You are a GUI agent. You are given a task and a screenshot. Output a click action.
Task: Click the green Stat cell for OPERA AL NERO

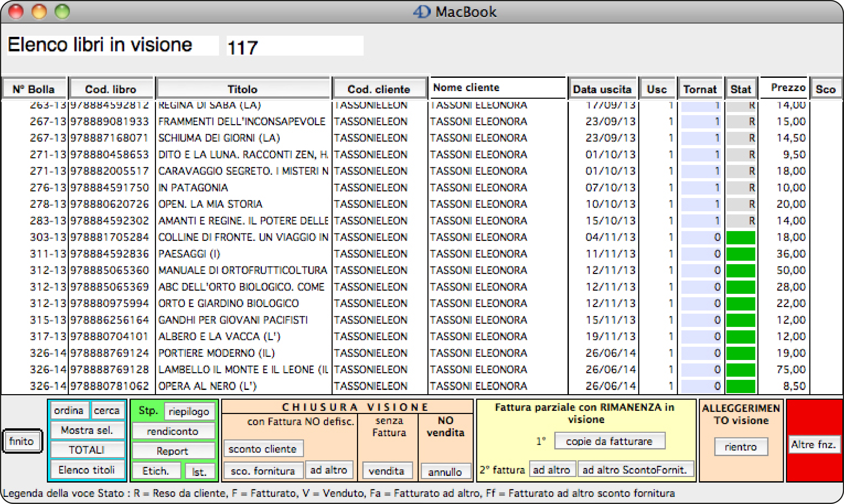click(x=741, y=386)
